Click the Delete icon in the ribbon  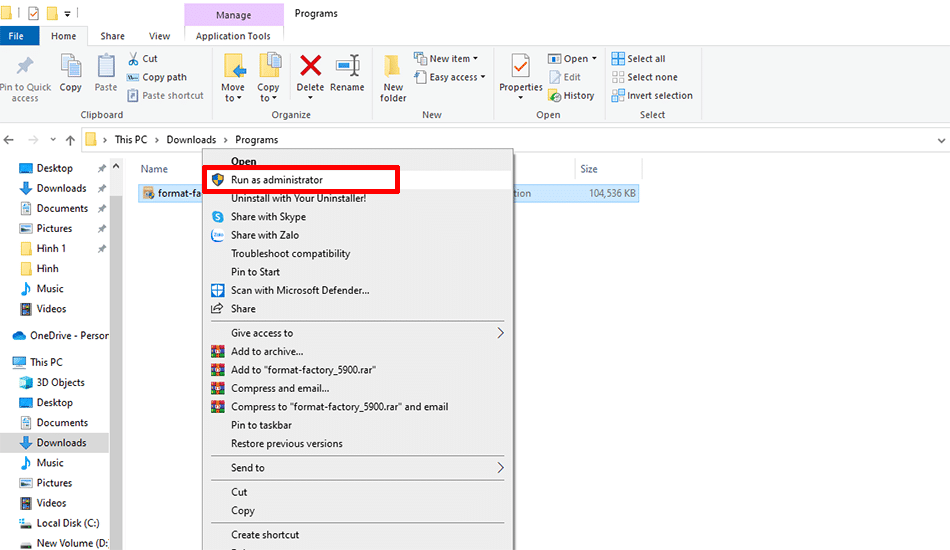point(310,67)
